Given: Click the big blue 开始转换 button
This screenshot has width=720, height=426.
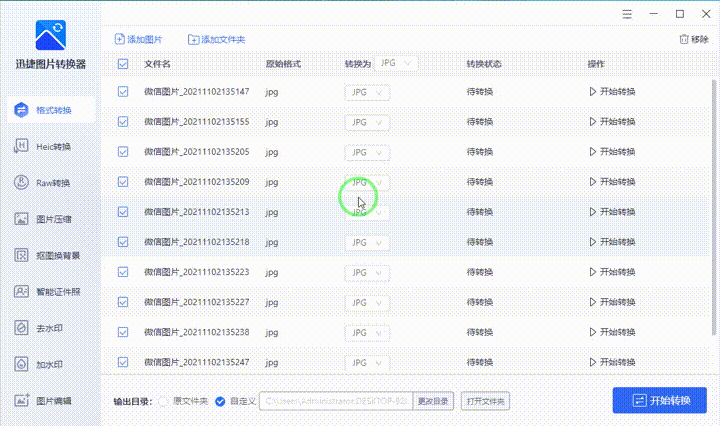Looking at the screenshot, I should click(659, 400).
